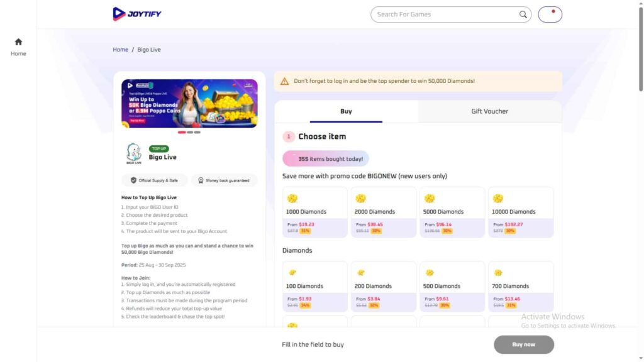Click the Official Supply & Safe shield badge
Viewport: 644px width, 362px height.
point(155,180)
